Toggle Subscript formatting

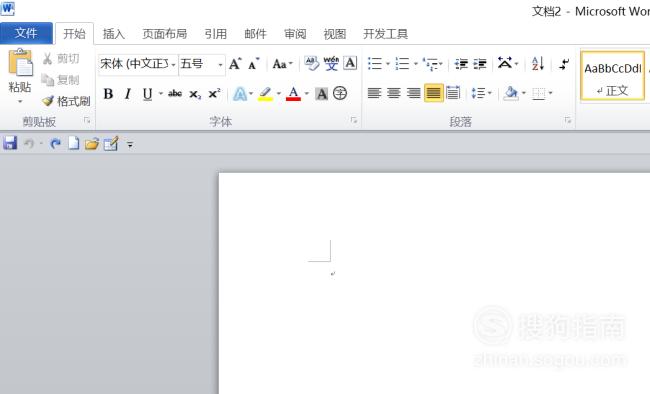(x=195, y=94)
